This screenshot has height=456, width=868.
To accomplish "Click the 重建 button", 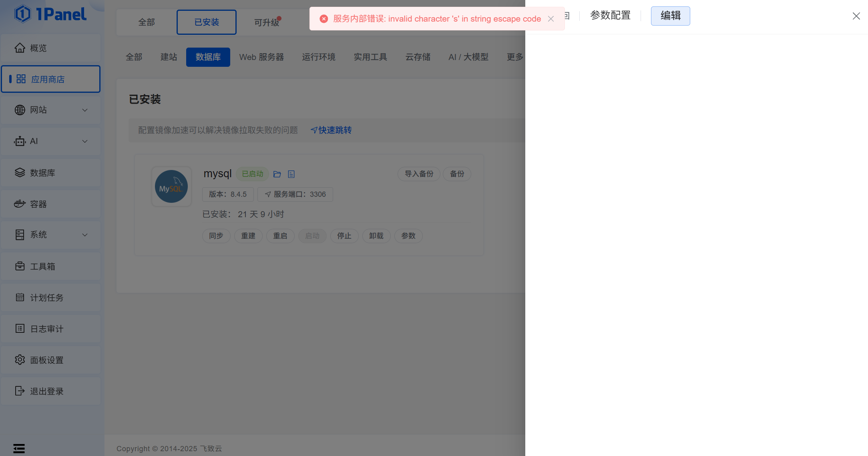I will pos(248,236).
